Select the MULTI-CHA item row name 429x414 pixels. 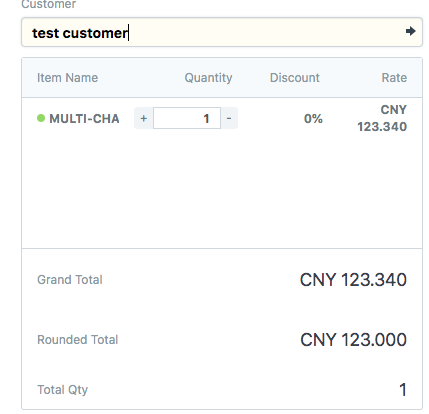[84, 119]
